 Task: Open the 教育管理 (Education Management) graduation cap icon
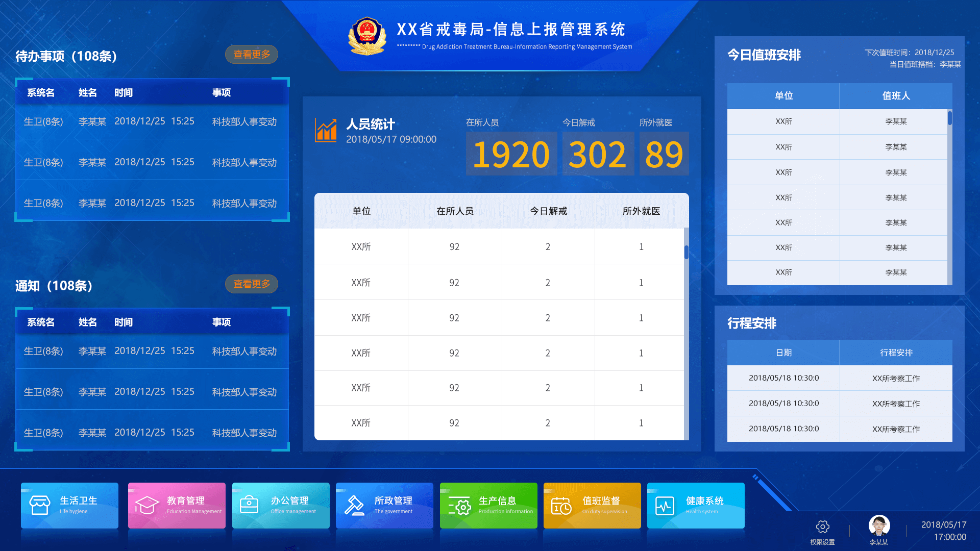148,505
